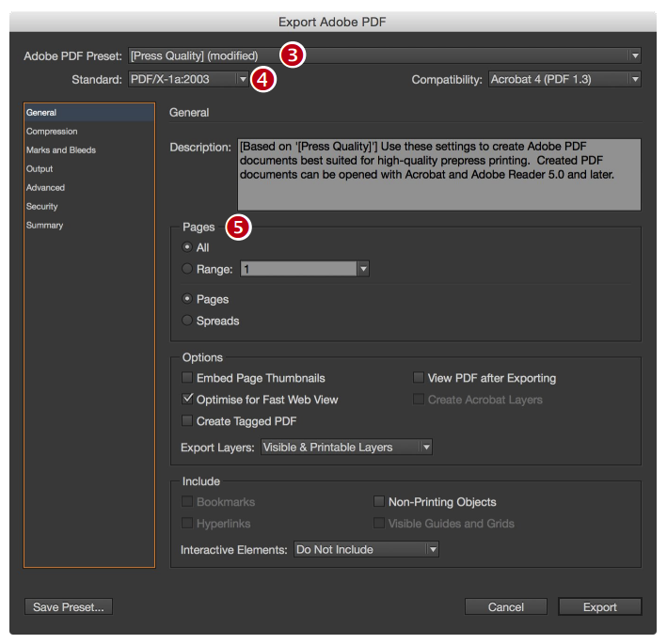This screenshot has width=667, height=644.
Task: Open the Standard PDF/X-1a:2003 dropdown
Action: coord(188,79)
